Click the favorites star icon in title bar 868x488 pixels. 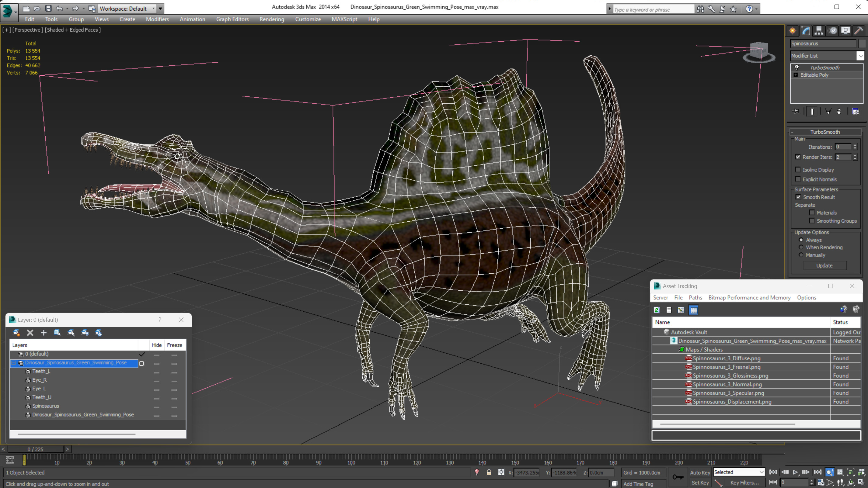733,9
